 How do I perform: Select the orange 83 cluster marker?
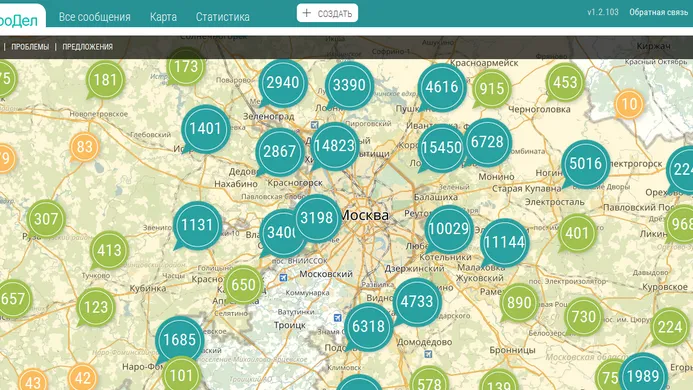coord(84,147)
